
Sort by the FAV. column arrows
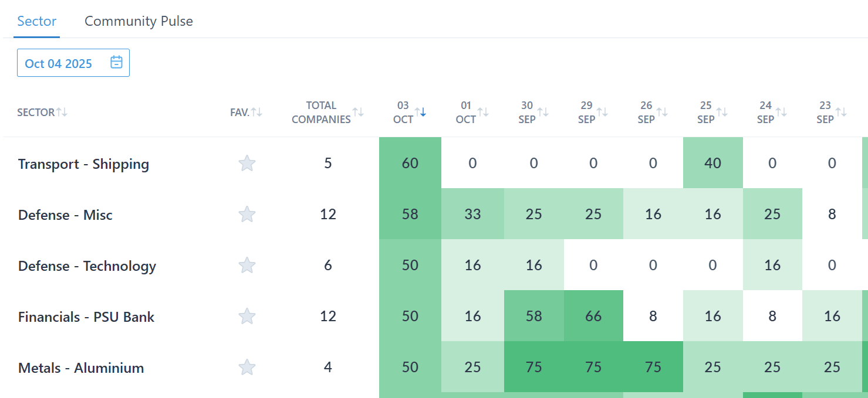pyautogui.click(x=256, y=112)
